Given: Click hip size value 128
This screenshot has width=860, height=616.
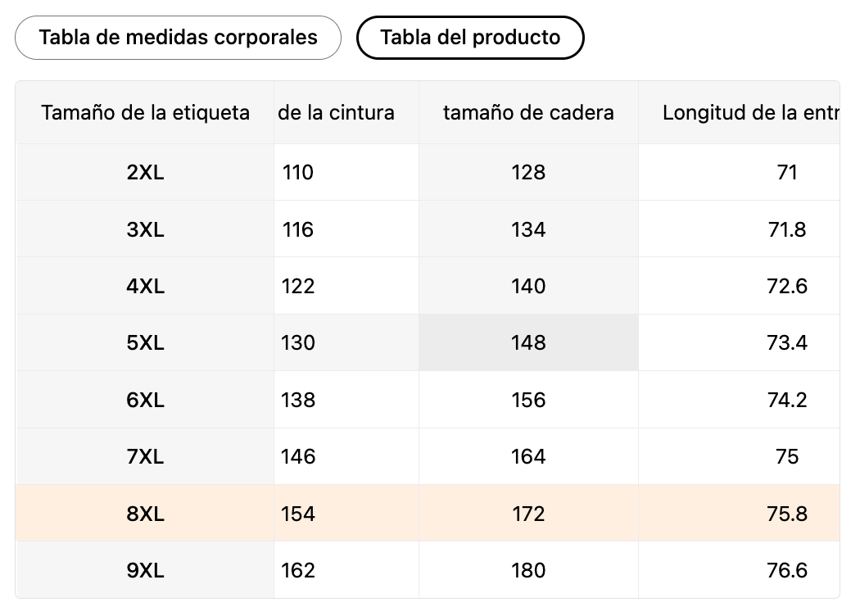Looking at the screenshot, I should coord(528,173).
